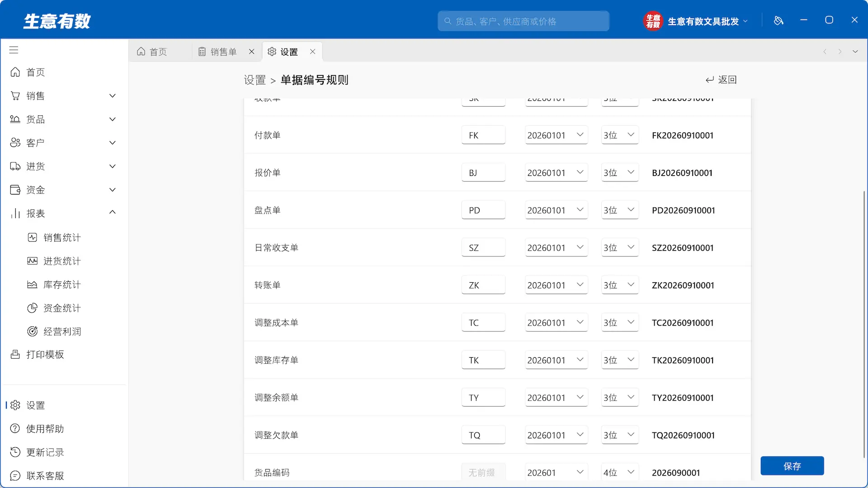Open 资金统计 pie chart icon
The width and height of the screenshot is (868, 488).
[33, 308]
